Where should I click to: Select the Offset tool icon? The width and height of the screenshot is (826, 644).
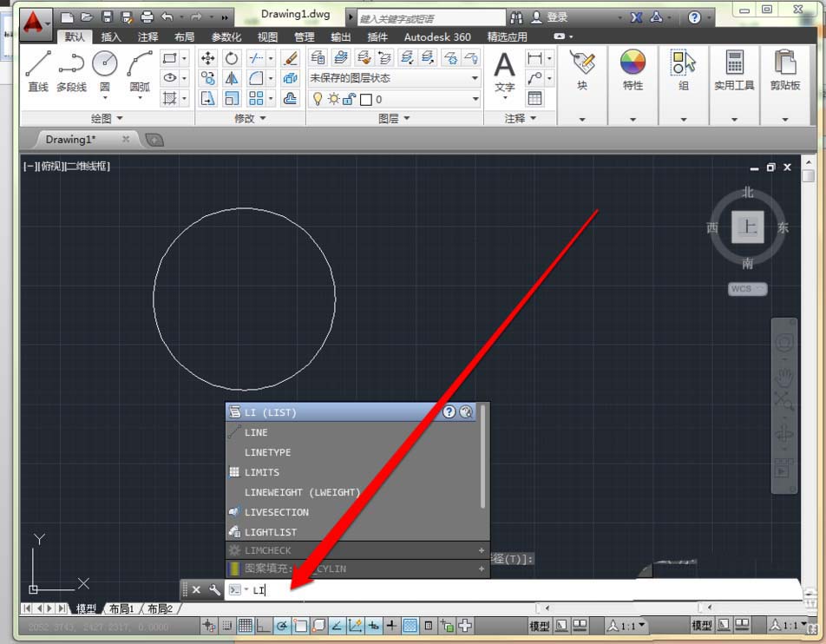[x=290, y=98]
